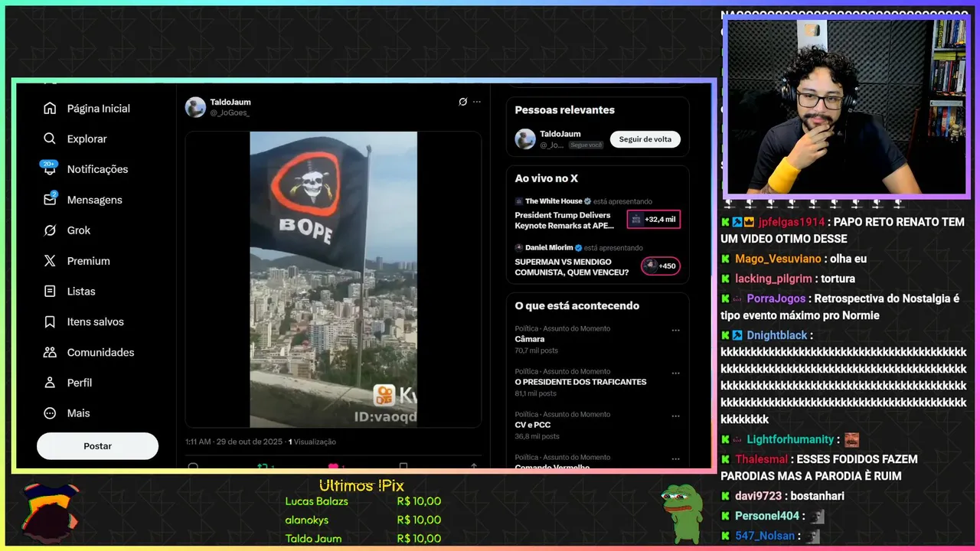This screenshot has height=551, width=980.
Task: Click chat username PorraJogos
Action: pos(776,298)
